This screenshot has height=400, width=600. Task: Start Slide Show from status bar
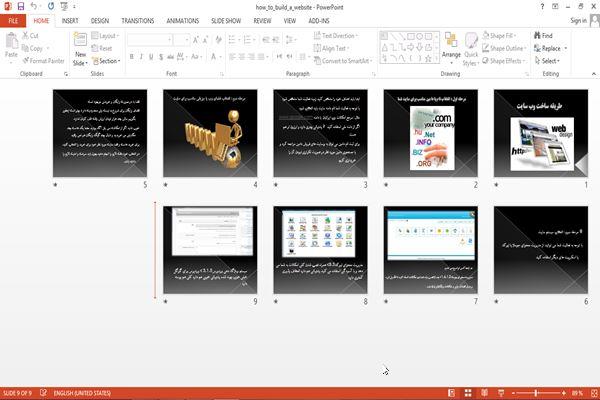[501, 393]
